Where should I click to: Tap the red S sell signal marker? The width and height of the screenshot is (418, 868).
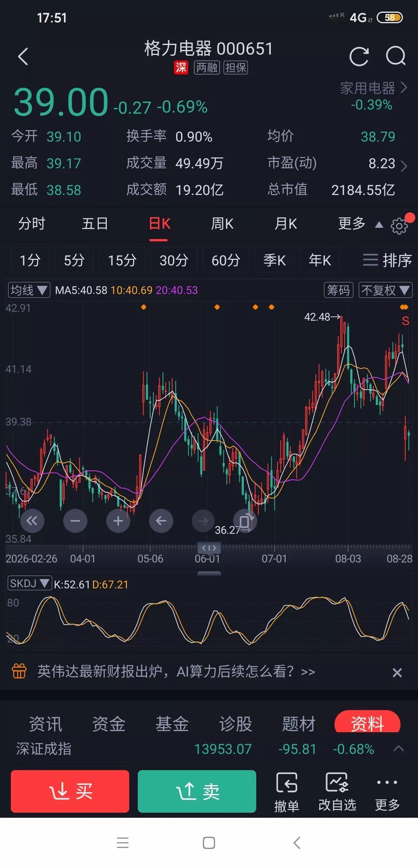tap(405, 321)
